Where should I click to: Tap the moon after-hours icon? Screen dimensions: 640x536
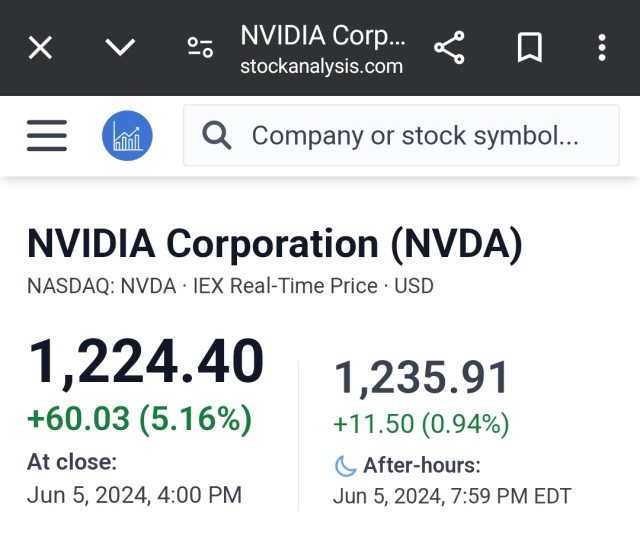[345, 465]
